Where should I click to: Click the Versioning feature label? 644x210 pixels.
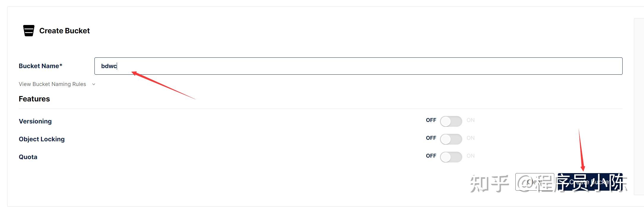pos(35,121)
